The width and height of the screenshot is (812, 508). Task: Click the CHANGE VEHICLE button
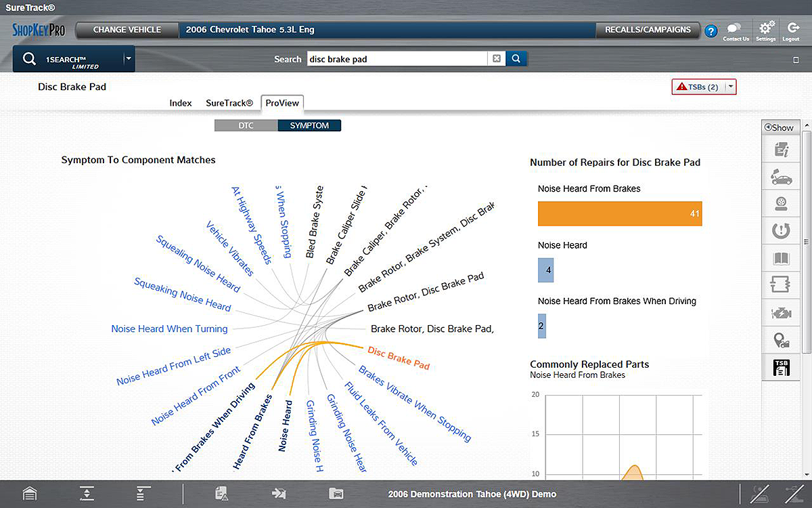127,30
